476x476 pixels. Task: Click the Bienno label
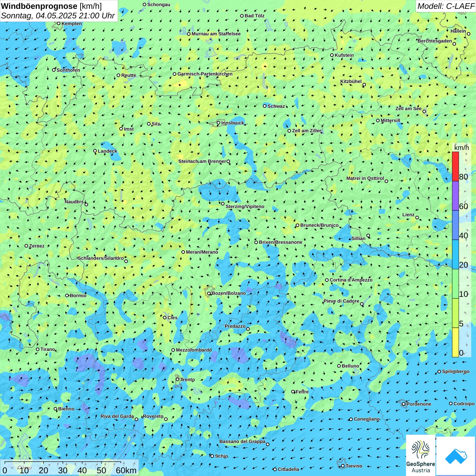click(66, 409)
